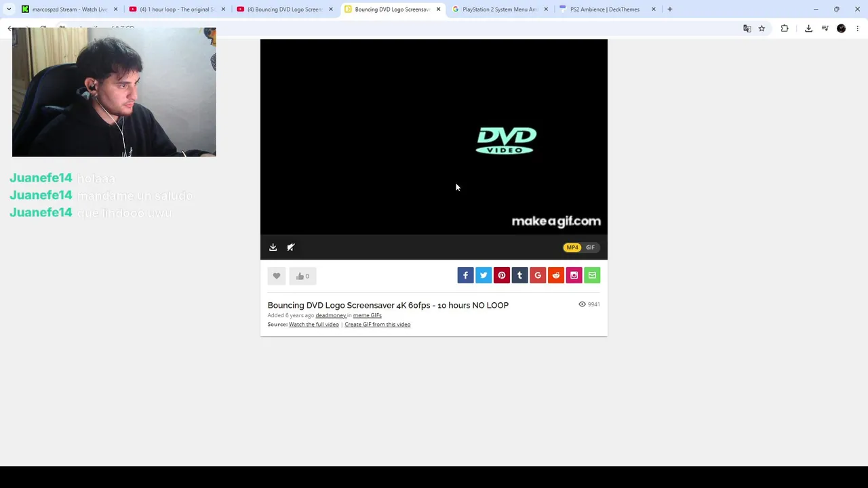The height and width of the screenshot is (488, 868).
Task: Open the browser profile avatar
Action: pos(841,28)
